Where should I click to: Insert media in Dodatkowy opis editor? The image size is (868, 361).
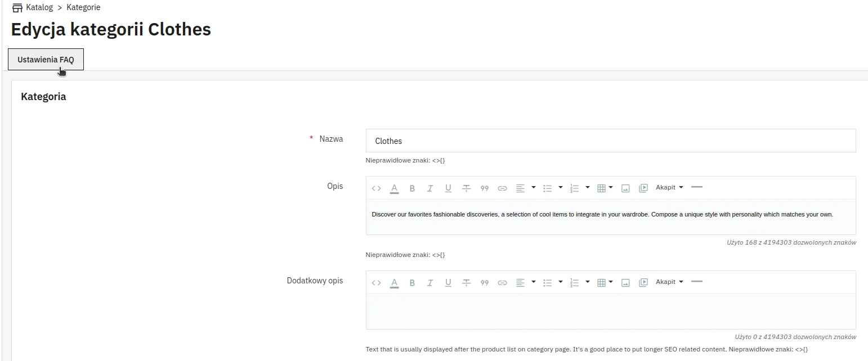pos(643,283)
